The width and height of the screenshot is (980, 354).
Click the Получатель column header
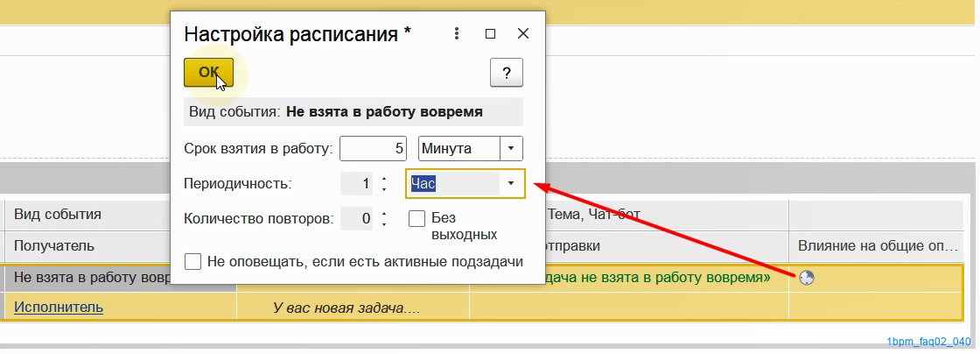coord(87,246)
